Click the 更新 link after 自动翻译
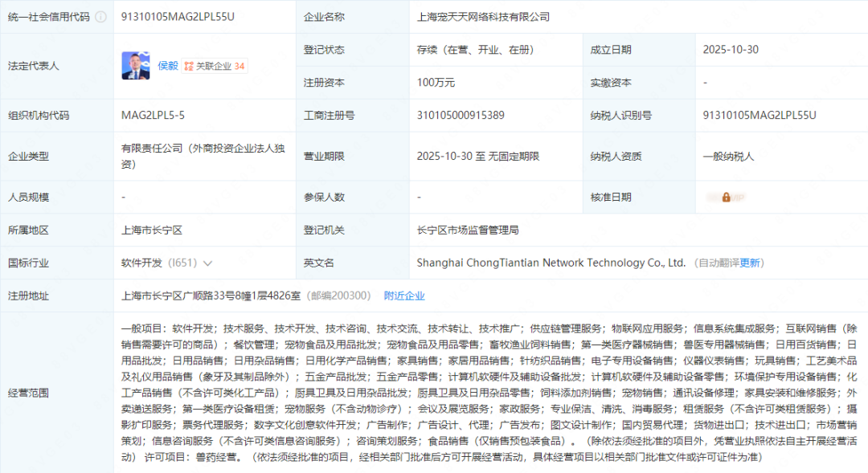 [750, 263]
